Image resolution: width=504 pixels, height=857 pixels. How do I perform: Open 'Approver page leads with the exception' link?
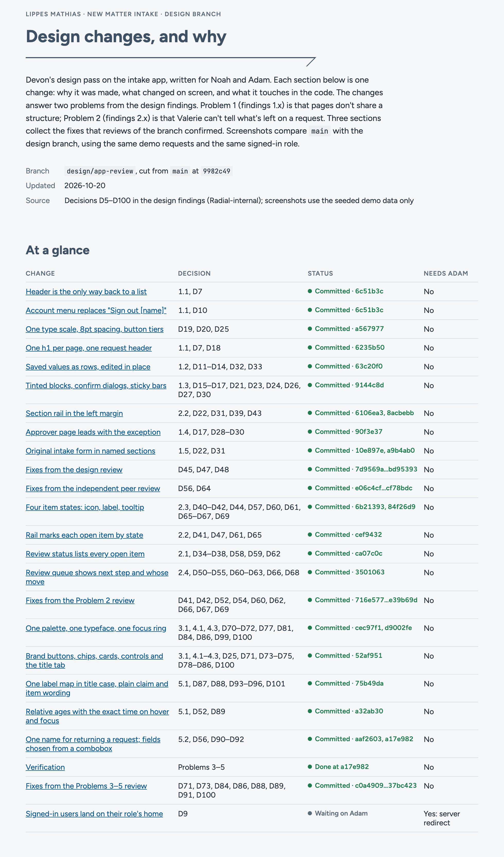[93, 432]
